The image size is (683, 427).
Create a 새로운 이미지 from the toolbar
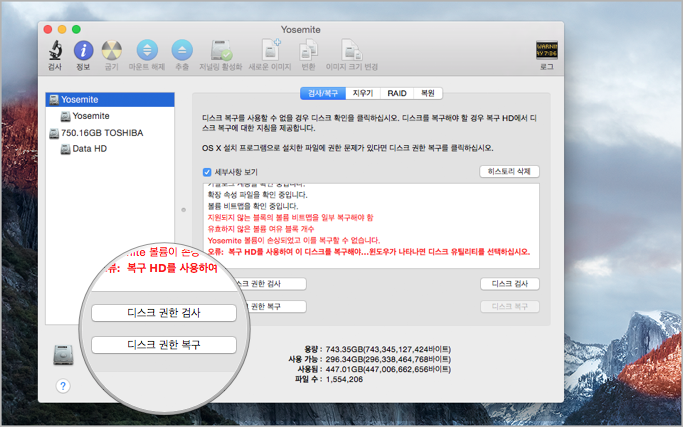point(270,50)
